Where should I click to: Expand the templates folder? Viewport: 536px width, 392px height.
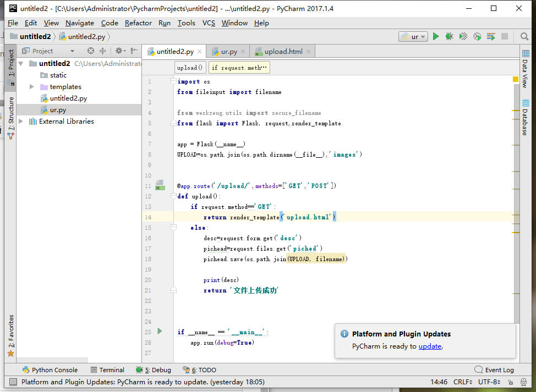tap(32, 87)
